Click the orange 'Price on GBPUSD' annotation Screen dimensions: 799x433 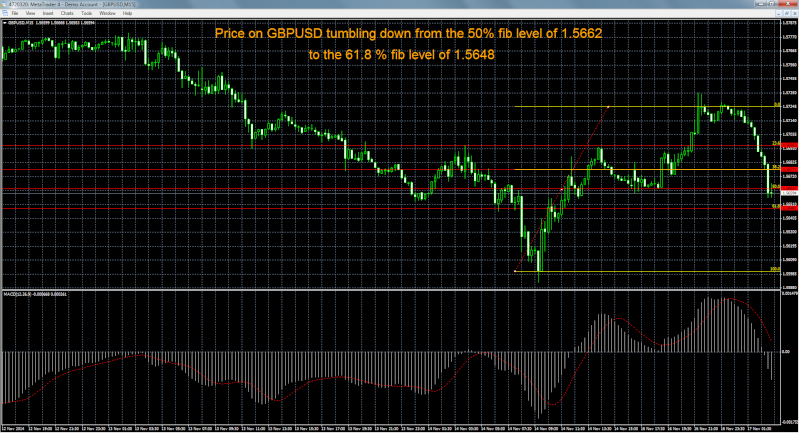click(408, 35)
